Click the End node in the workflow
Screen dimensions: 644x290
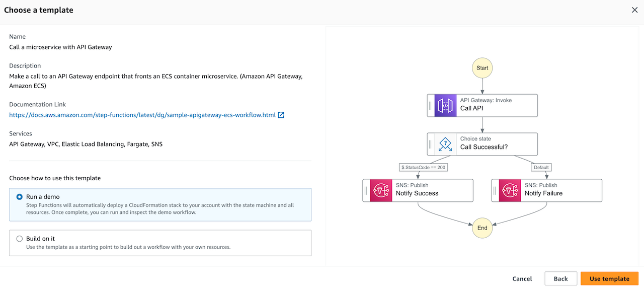click(x=482, y=228)
